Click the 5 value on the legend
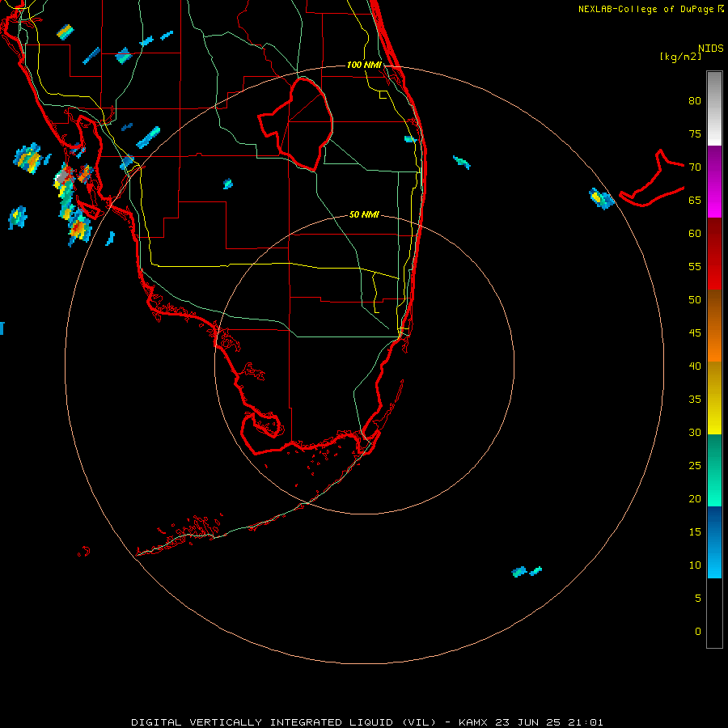 coord(698,598)
